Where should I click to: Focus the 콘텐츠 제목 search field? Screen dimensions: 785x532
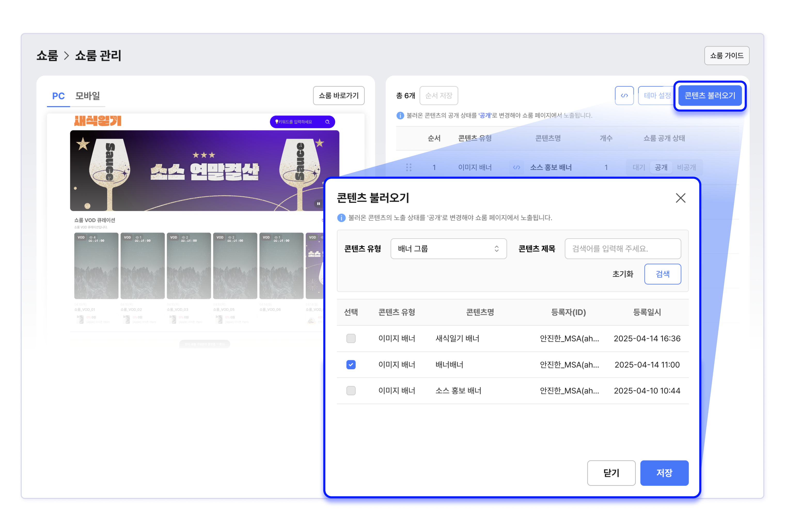(x=622, y=249)
